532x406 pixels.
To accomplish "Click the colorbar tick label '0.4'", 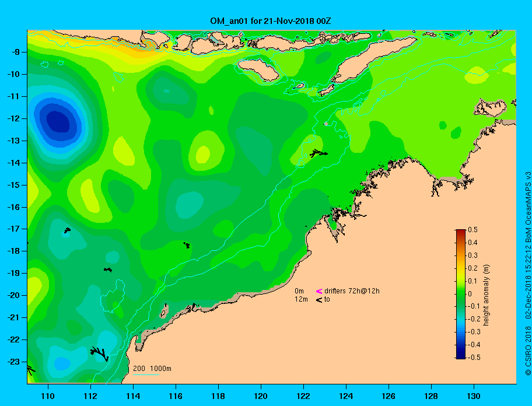I will (x=473, y=243).
